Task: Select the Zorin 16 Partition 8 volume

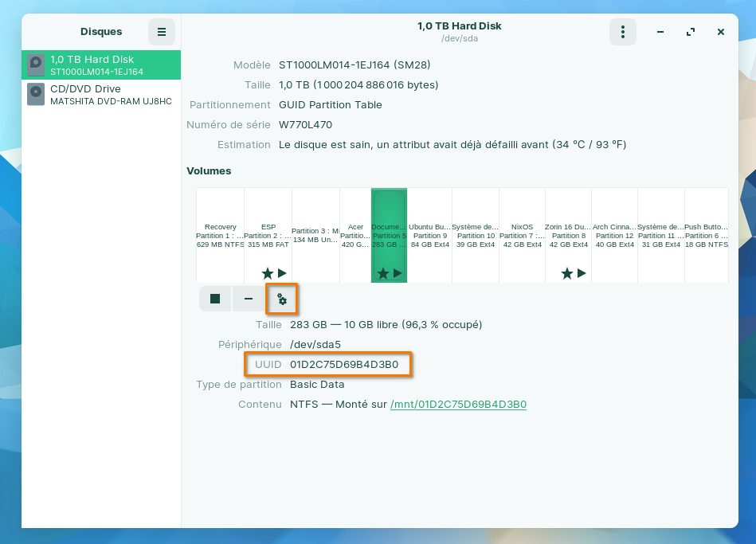Action: (567, 235)
